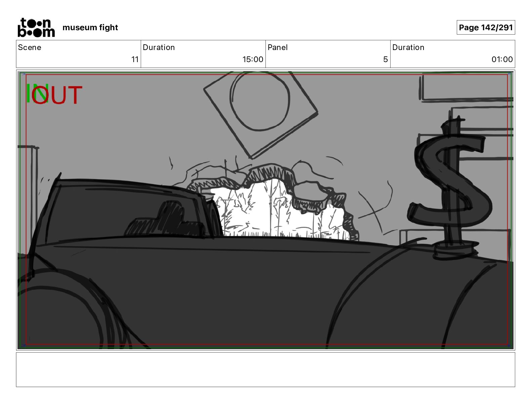Select the scene number '11'
The width and height of the screenshot is (532, 411).
[135, 59]
